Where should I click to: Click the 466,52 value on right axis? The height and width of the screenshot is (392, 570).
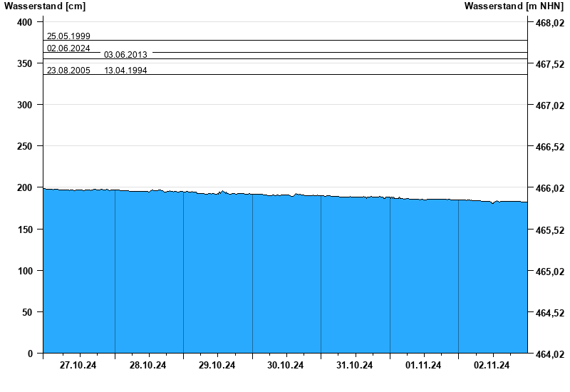pyautogui.click(x=549, y=147)
